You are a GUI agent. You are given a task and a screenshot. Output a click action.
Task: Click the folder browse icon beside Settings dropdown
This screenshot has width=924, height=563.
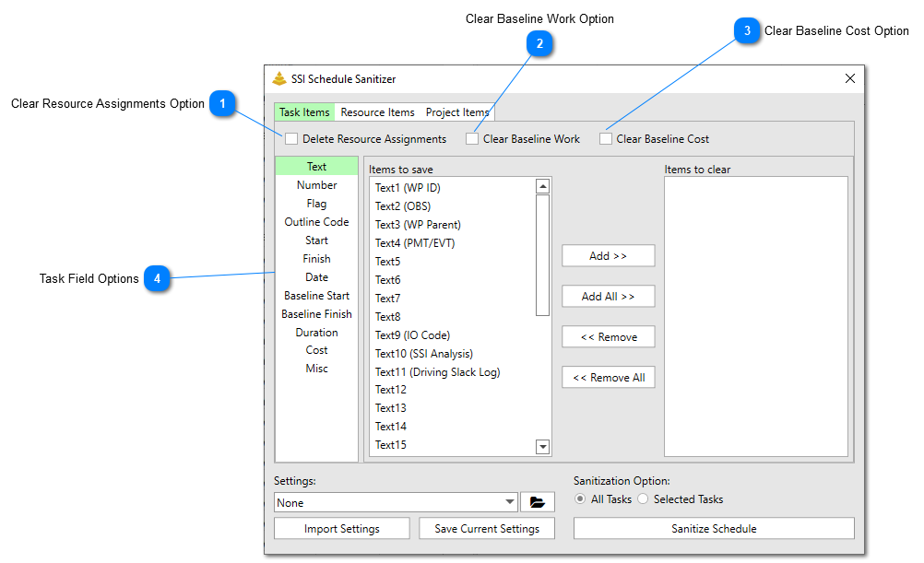[538, 502]
